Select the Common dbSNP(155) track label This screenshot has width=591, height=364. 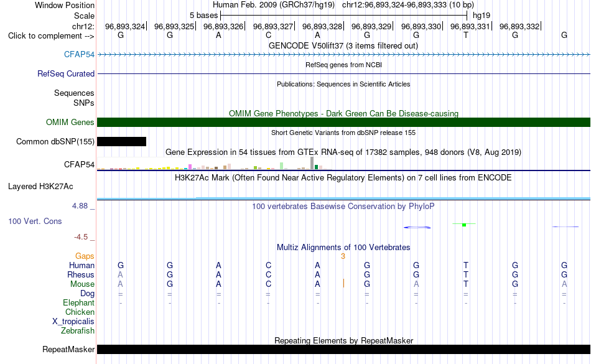(x=55, y=141)
